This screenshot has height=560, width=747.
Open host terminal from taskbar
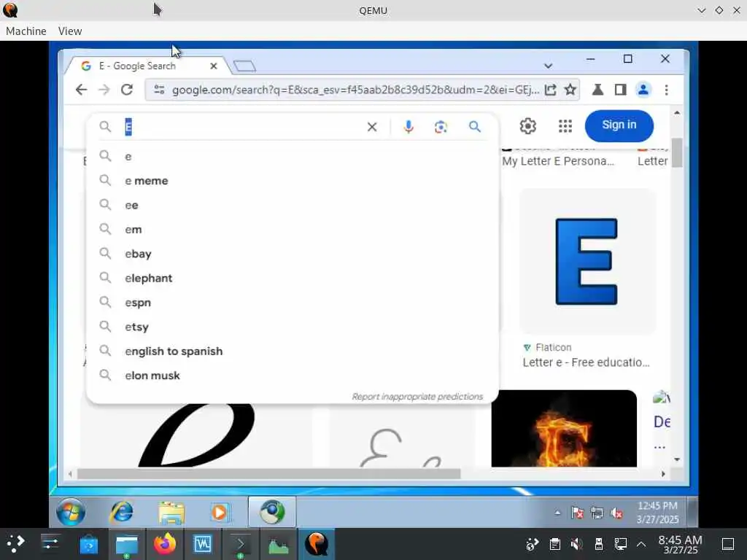click(239, 544)
